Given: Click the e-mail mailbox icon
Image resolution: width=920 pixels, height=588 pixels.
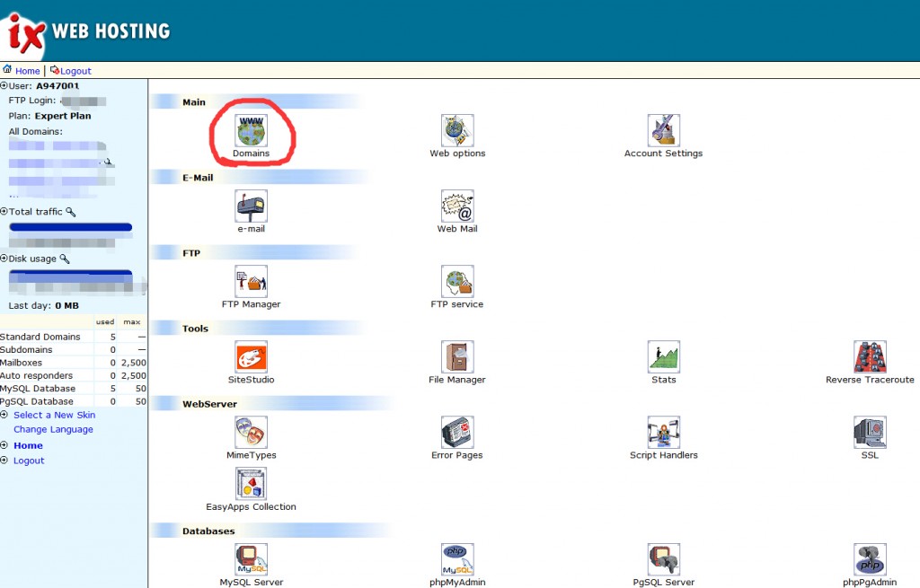Looking at the screenshot, I should click(252, 206).
